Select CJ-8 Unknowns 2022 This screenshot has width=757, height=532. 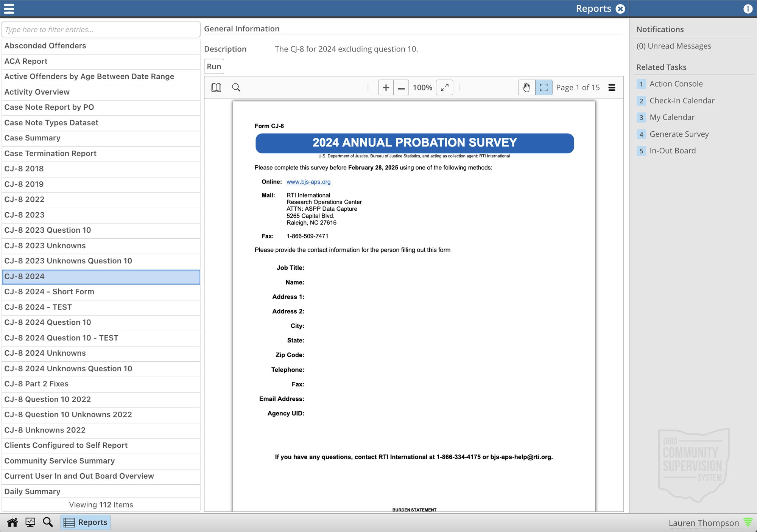pyautogui.click(x=101, y=430)
